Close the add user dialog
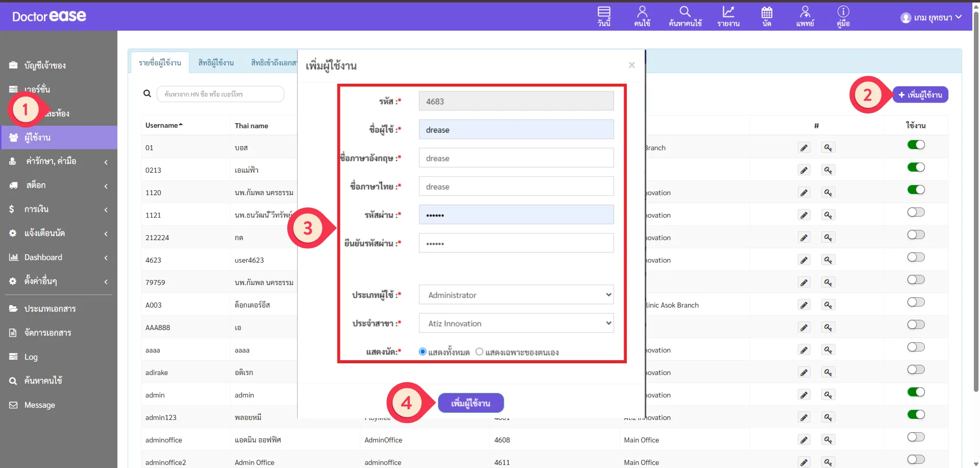 (632, 65)
